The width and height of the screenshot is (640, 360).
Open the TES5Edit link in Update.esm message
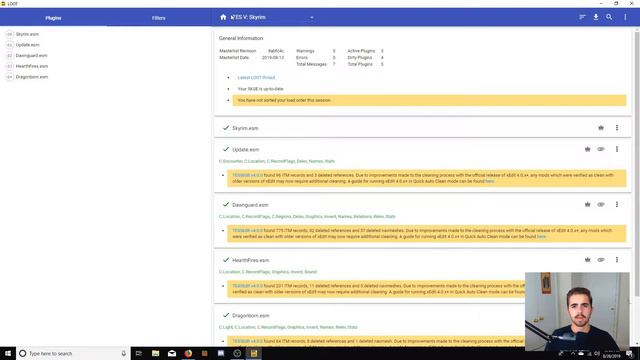(x=247, y=175)
